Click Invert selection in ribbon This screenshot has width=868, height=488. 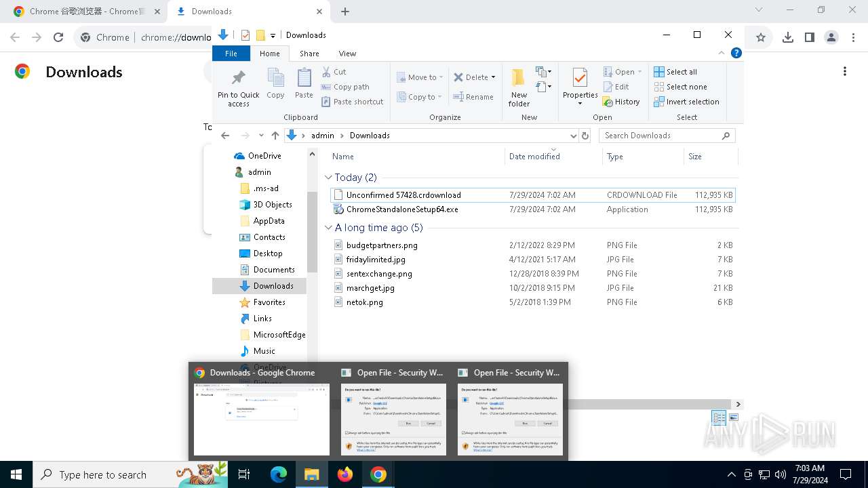click(686, 102)
